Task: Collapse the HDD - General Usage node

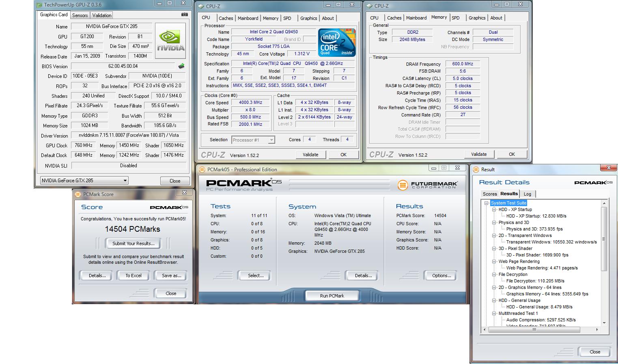Action: pyautogui.click(x=494, y=300)
